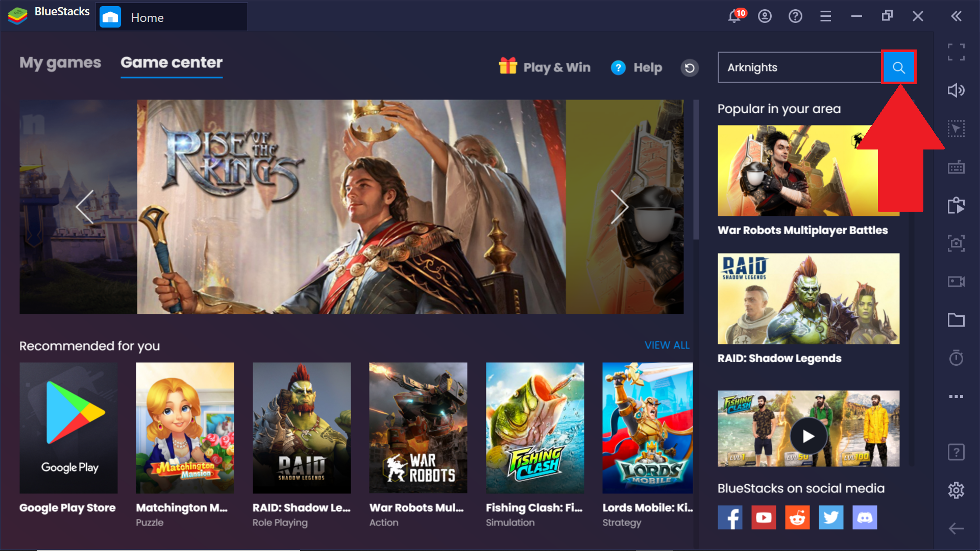Play the BlueStacks social media video
The width and height of the screenshot is (980, 551).
[808, 435]
